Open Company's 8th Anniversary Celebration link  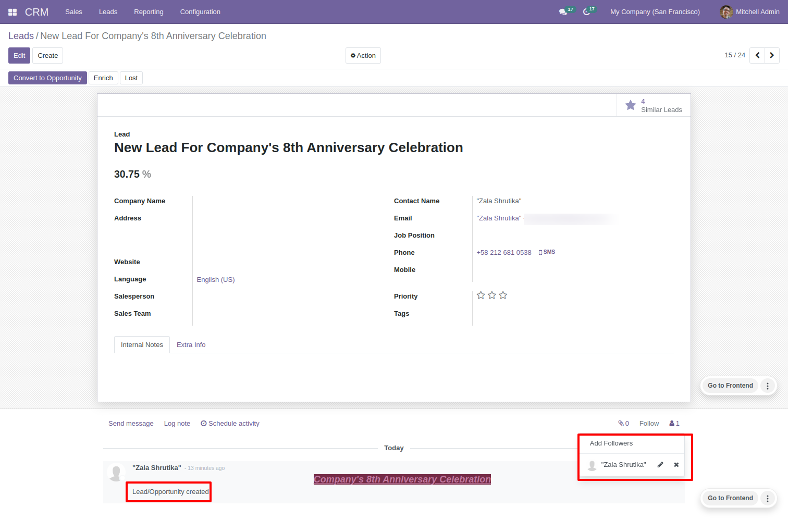point(402,479)
